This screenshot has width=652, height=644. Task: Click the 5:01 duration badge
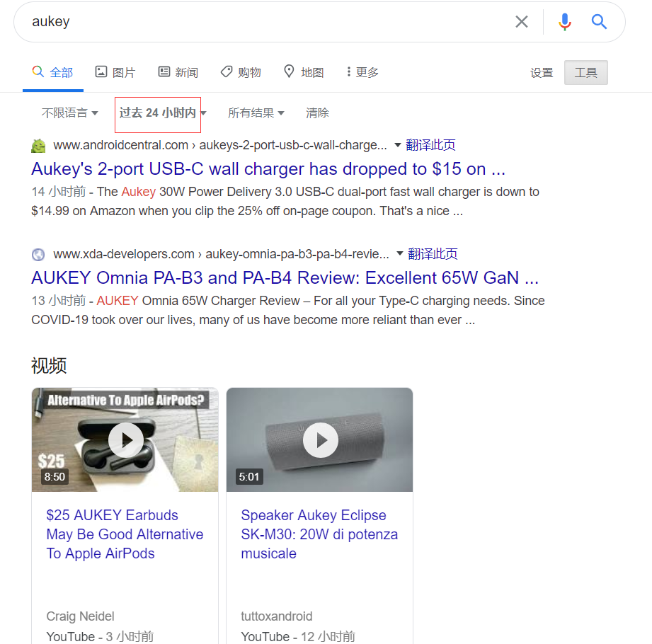click(248, 476)
